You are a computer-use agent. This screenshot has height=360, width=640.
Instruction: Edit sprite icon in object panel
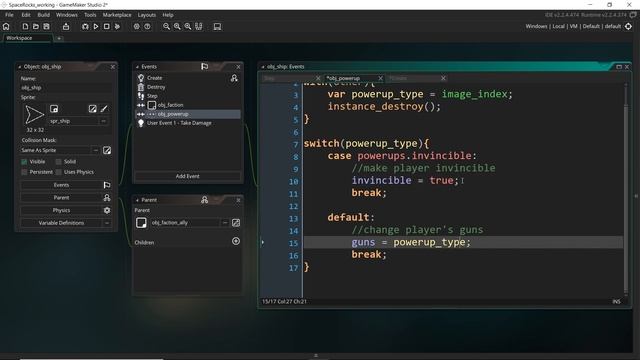93,109
